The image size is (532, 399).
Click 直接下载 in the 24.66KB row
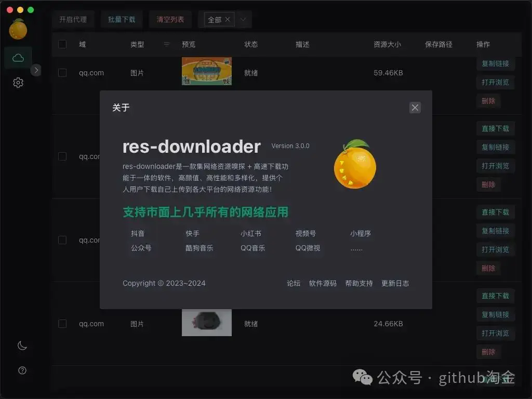pos(495,296)
